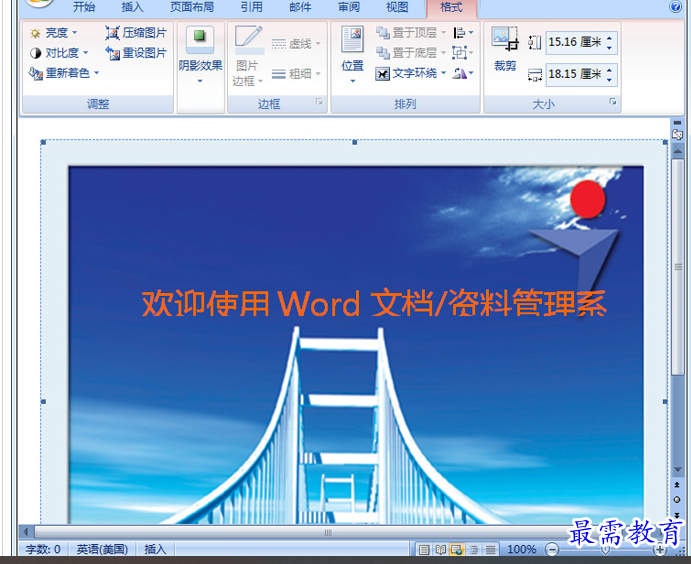
Task: Open the 亮度 brightness menu
Action: click(53, 33)
